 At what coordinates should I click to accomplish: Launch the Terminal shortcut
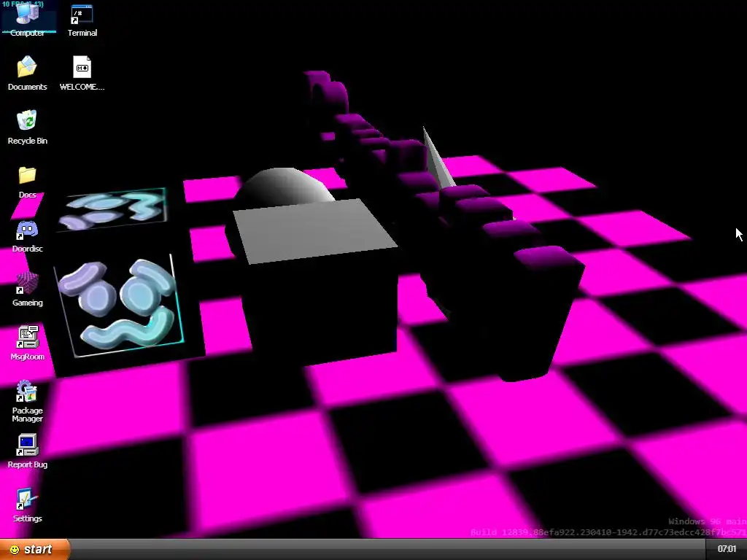[82, 21]
